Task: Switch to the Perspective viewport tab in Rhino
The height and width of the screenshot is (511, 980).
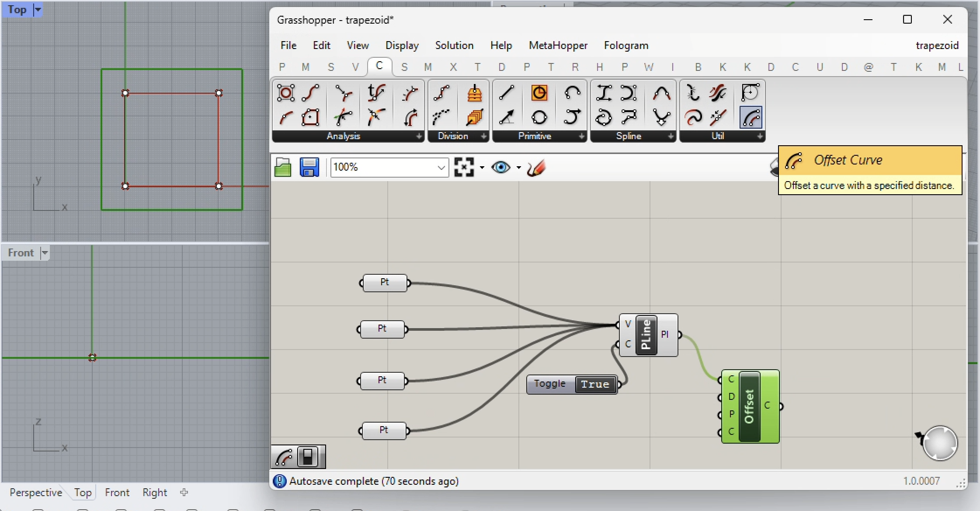Action: pyautogui.click(x=36, y=493)
